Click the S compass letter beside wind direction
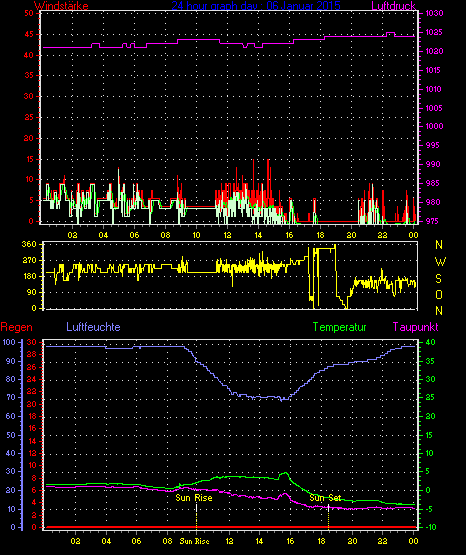 438,279
